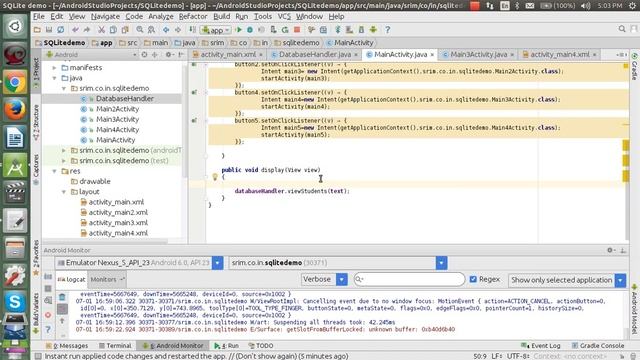Start debugging the app with bug icon
The height and width of the screenshot is (360, 640).
pos(250,29)
